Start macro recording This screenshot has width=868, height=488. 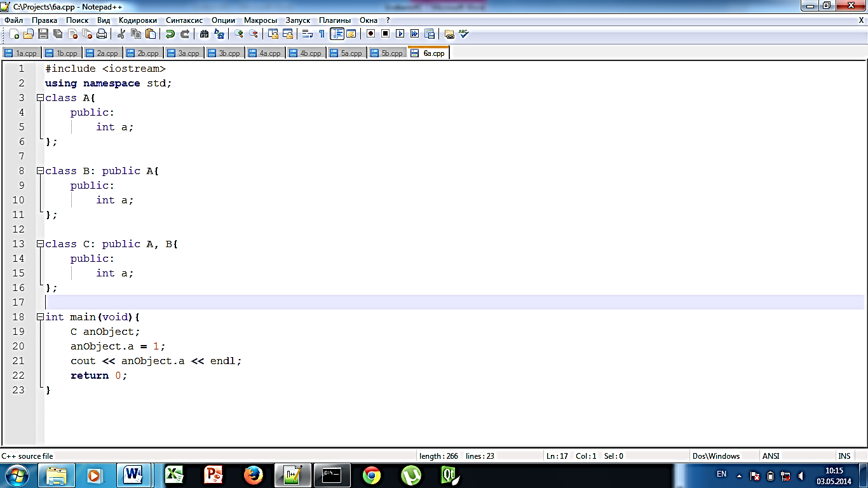click(x=371, y=34)
